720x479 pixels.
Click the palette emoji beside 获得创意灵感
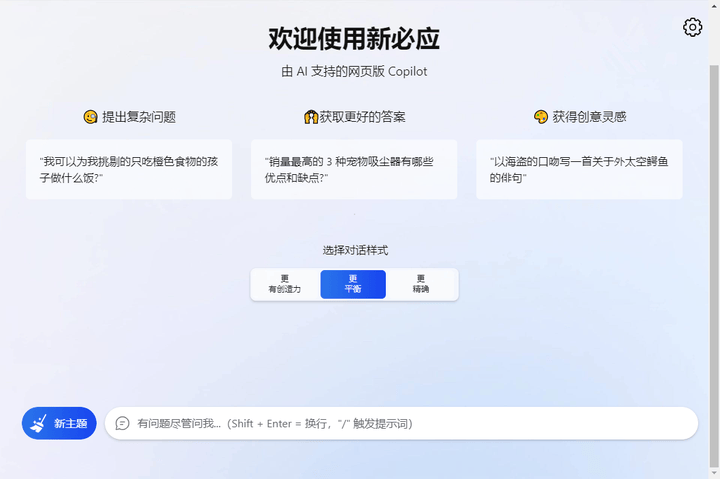[x=541, y=117]
